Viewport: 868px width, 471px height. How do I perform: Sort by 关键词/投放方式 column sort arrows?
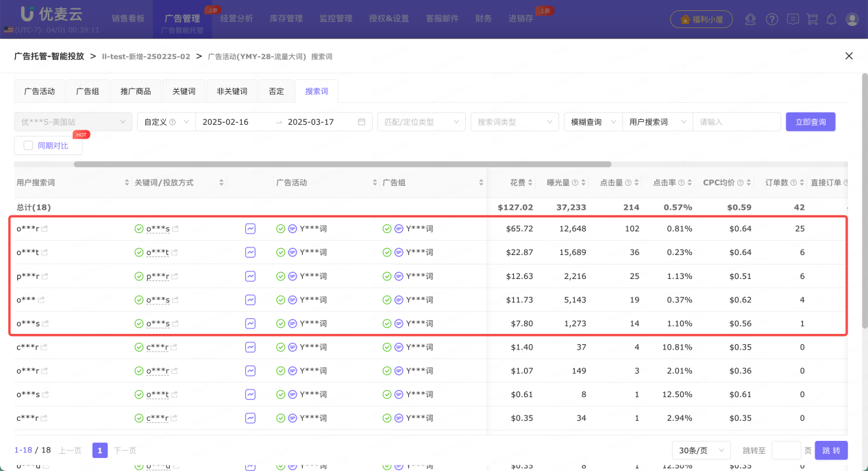point(221,183)
